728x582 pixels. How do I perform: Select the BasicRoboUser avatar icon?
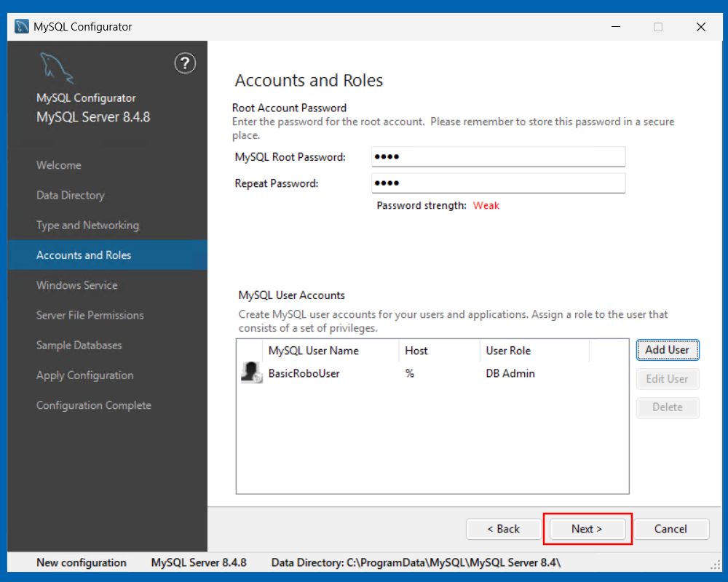pos(252,372)
